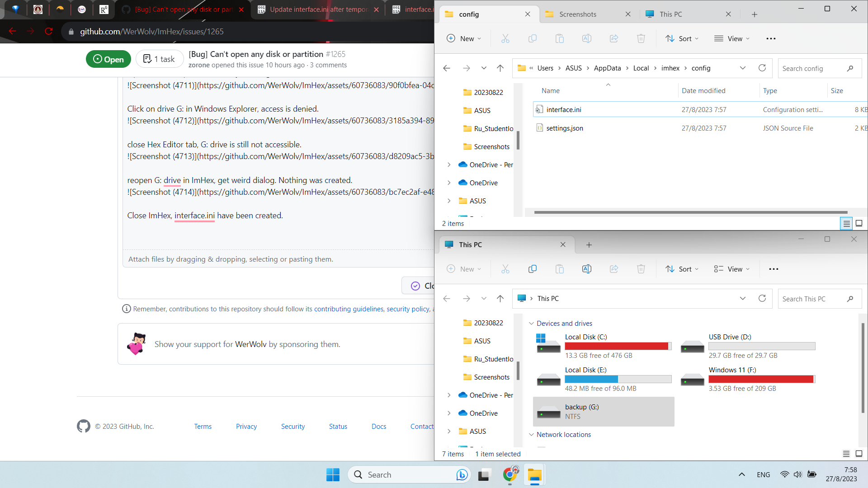The height and width of the screenshot is (488, 868).
Task: Switch config window to large icons view
Action: [859, 223]
